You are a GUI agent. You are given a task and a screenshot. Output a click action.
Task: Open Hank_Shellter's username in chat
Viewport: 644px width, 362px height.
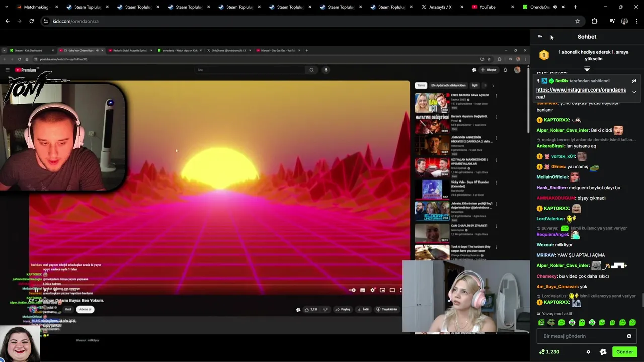[552, 188]
